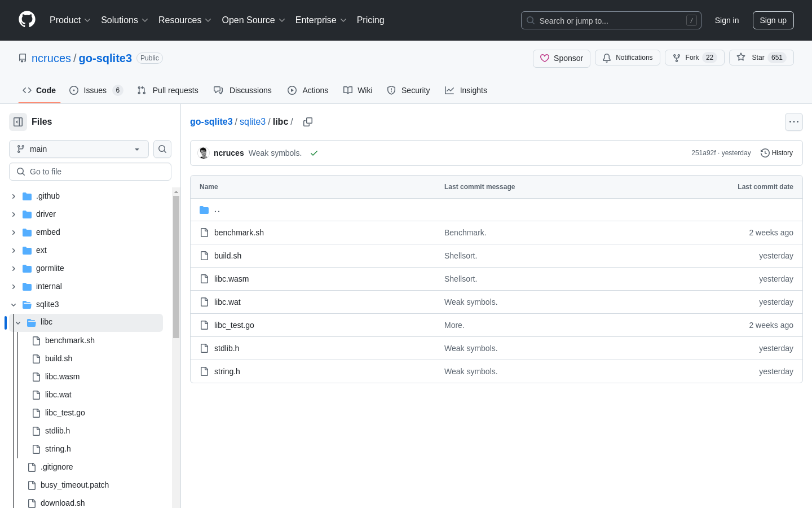Collapse the file tree side panel icon
This screenshot has width=812, height=508.
tap(18, 122)
